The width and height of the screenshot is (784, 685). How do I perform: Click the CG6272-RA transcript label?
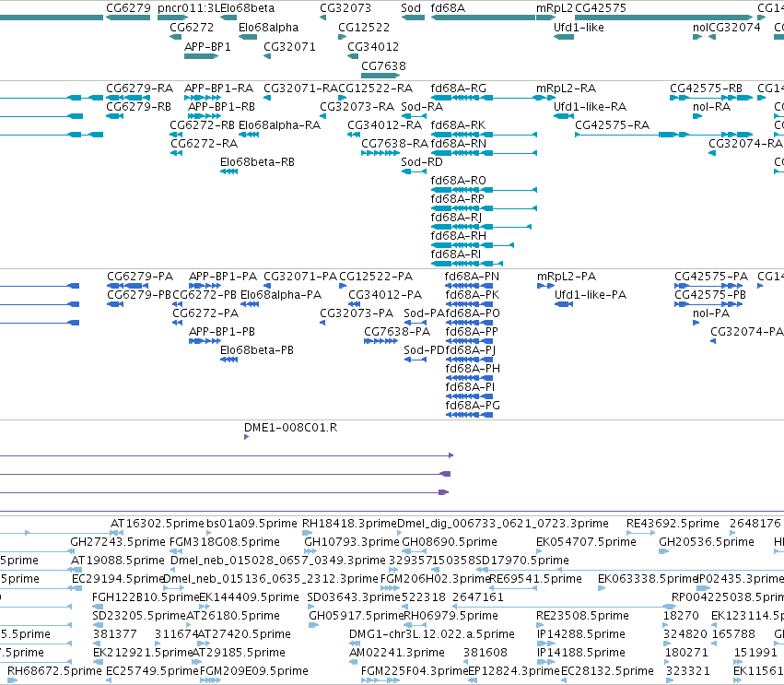[x=204, y=144]
